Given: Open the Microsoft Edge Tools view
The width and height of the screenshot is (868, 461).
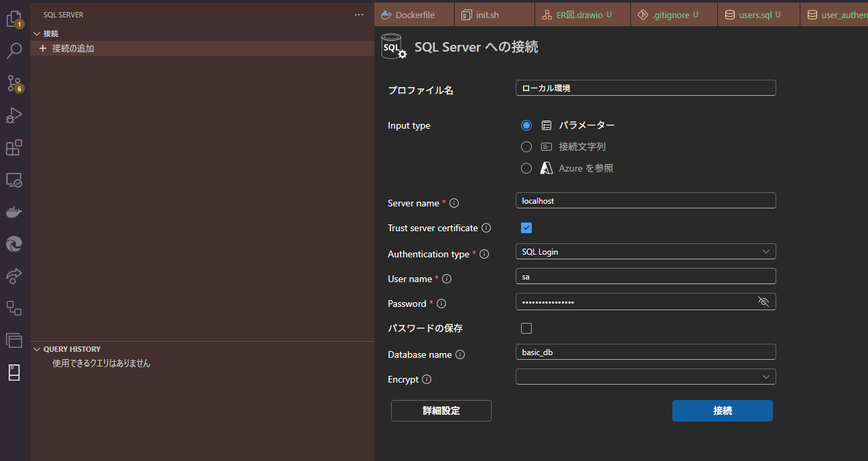Looking at the screenshot, I should point(14,244).
